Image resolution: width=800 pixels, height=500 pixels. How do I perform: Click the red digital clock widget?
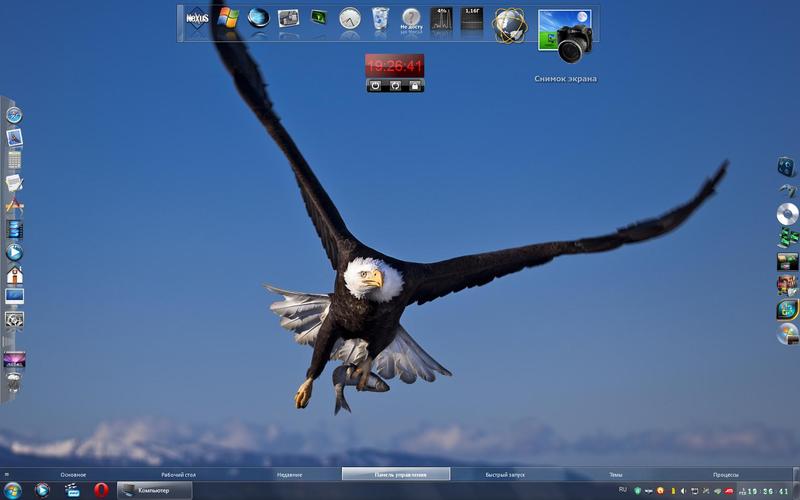click(x=394, y=66)
